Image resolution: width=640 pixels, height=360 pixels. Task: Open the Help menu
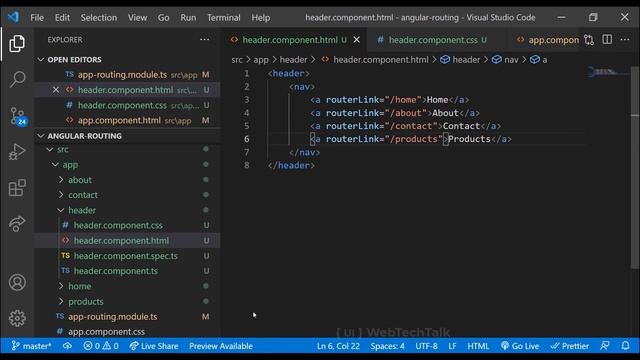click(260, 18)
